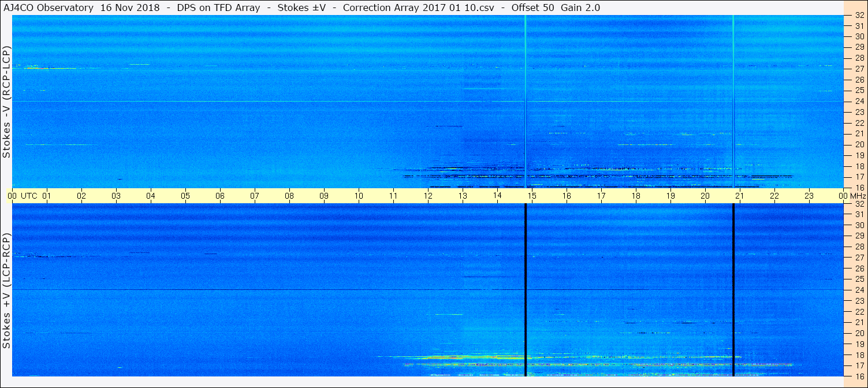Click the 21 hour tick label
This screenshot has width=868, height=388.
click(740, 196)
